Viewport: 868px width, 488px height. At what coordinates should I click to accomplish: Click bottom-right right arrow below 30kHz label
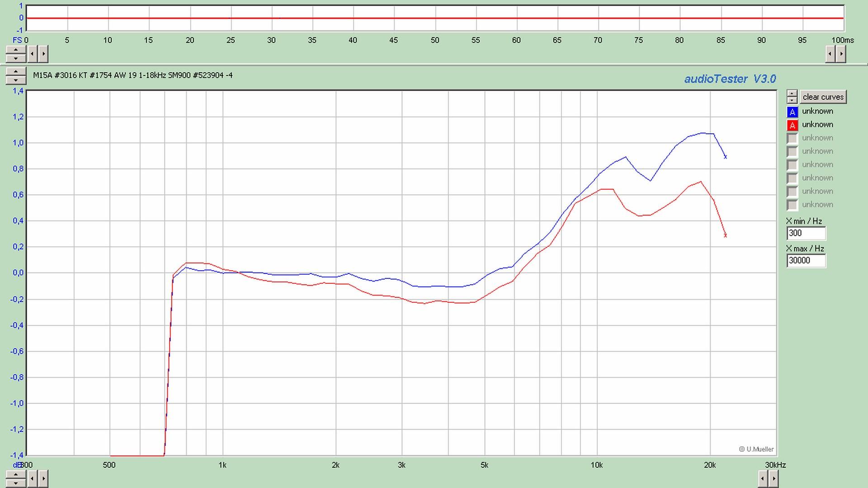click(774, 478)
